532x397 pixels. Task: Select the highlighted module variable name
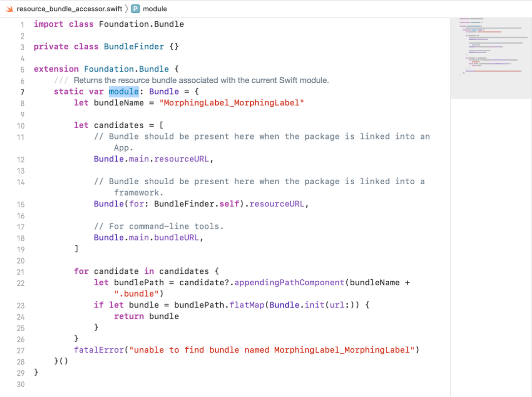pyautogui.click(x=124, y=92)
